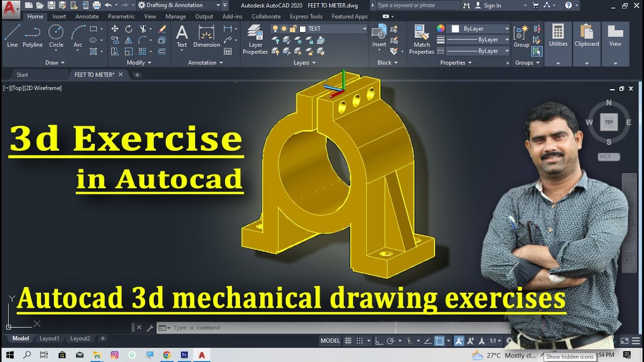
Task: Click the Copy tool icon
Action: click(x=115, y=40)
